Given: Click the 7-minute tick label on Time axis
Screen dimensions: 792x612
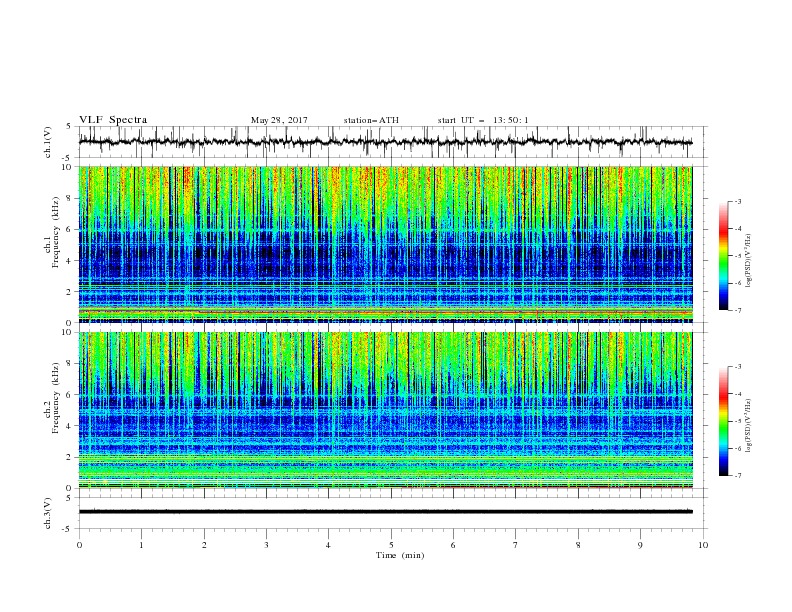Looking at the screenshot, I should [x=516, y=545].
